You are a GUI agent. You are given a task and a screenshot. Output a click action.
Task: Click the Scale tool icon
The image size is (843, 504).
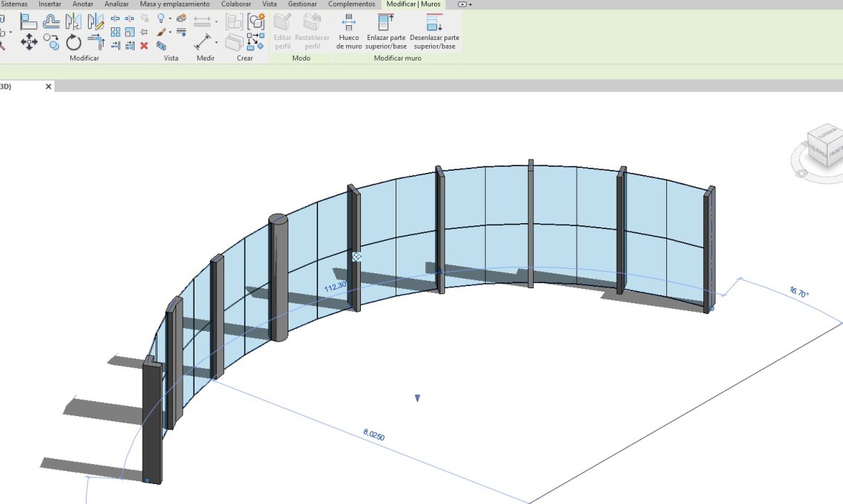click(x=129, y=32)
